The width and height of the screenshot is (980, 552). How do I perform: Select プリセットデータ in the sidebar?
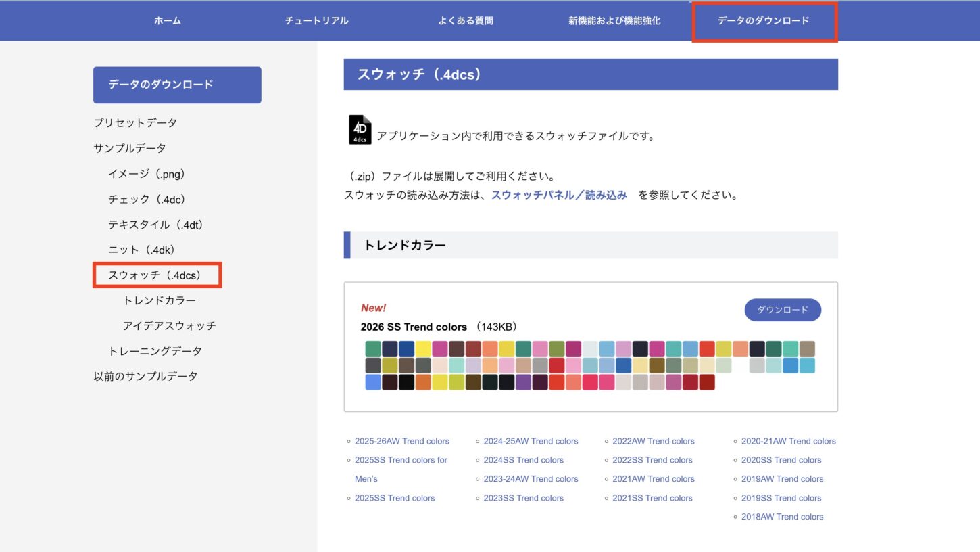coord(135,123)
